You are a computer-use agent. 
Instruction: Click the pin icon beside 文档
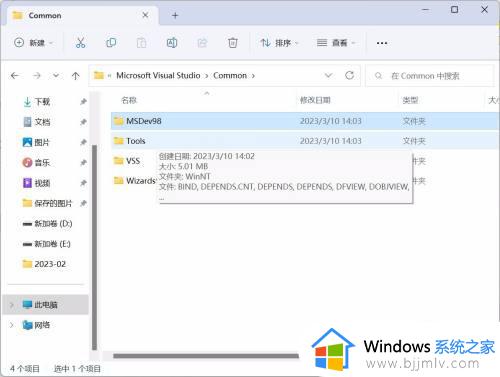pos(83,122)
